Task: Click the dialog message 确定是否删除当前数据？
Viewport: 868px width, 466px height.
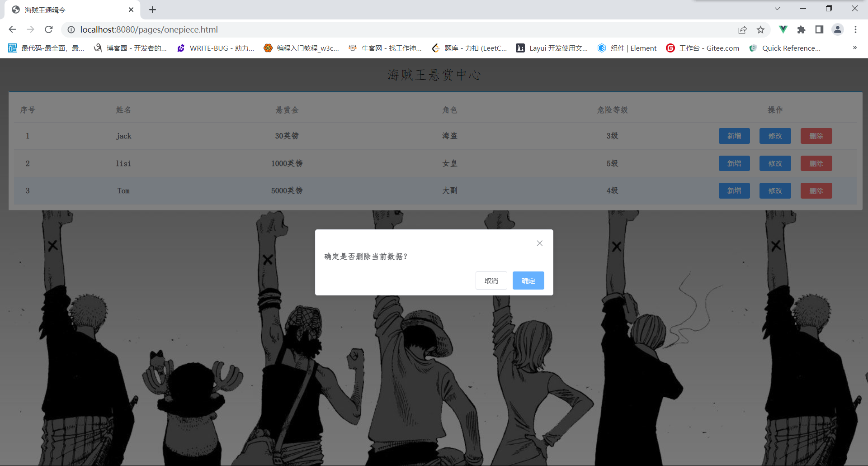Action: (366, 257)
